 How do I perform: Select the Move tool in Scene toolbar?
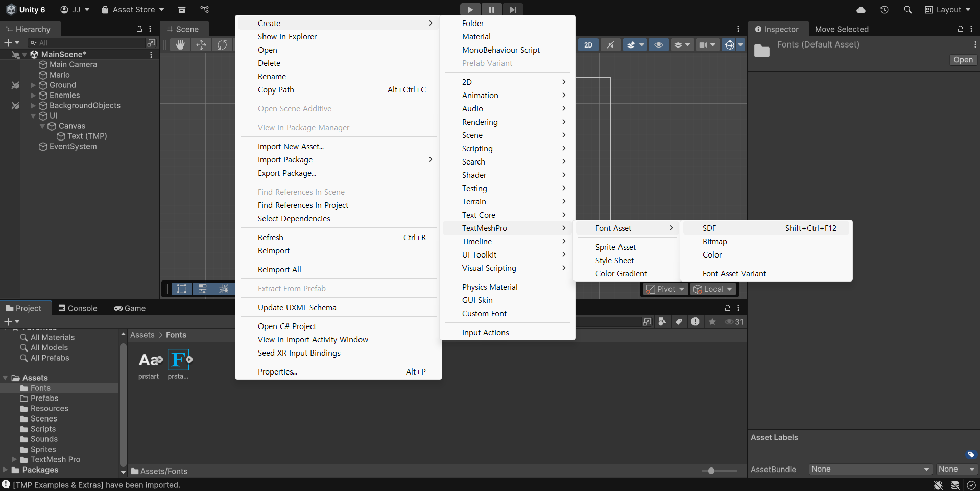click(x=201, y=45)
